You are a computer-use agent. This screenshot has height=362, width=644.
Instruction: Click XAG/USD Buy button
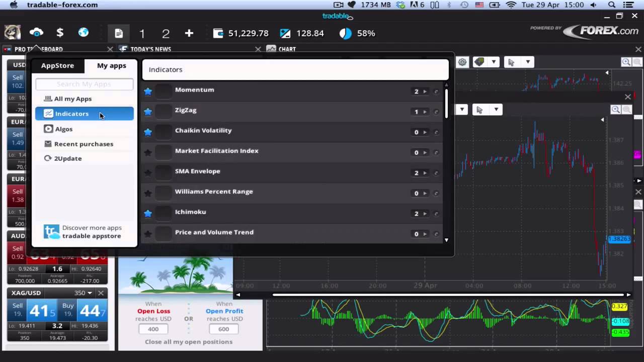(x=82, y=310)
